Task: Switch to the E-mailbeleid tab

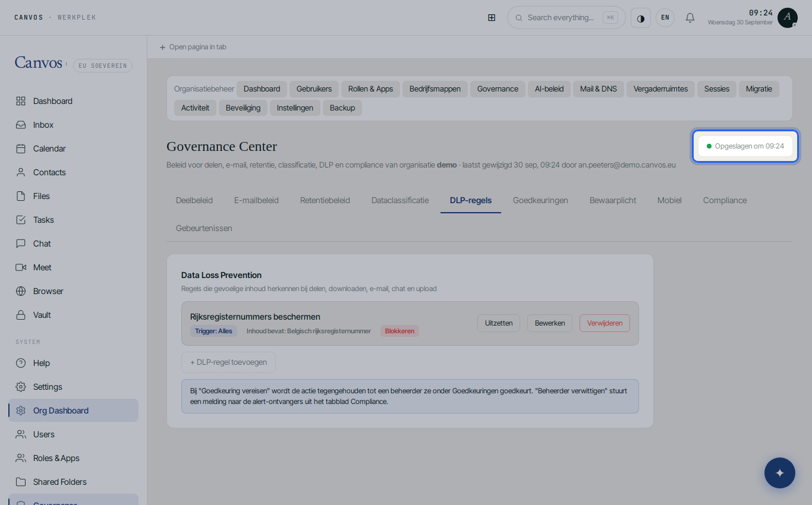Action: coord(256,200)
